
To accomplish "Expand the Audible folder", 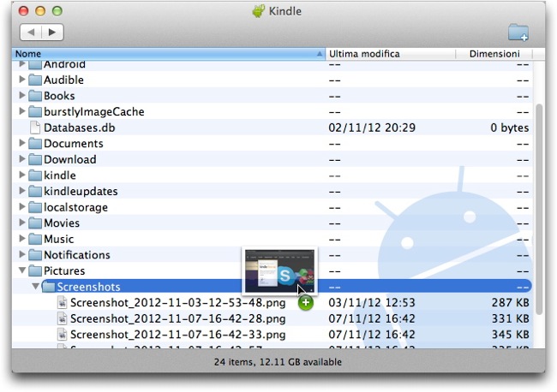I will pyautogui.click(x=22, y=80).
